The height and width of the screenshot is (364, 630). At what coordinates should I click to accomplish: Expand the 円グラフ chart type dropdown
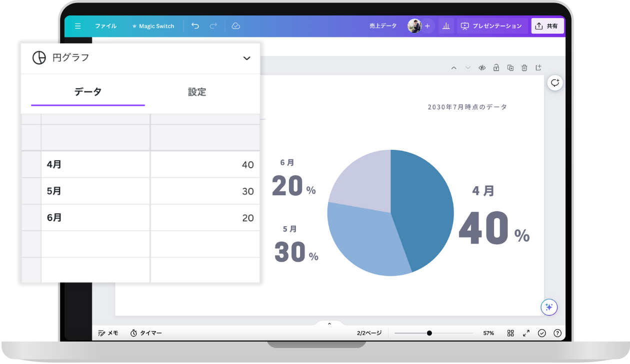click(246, 58)
